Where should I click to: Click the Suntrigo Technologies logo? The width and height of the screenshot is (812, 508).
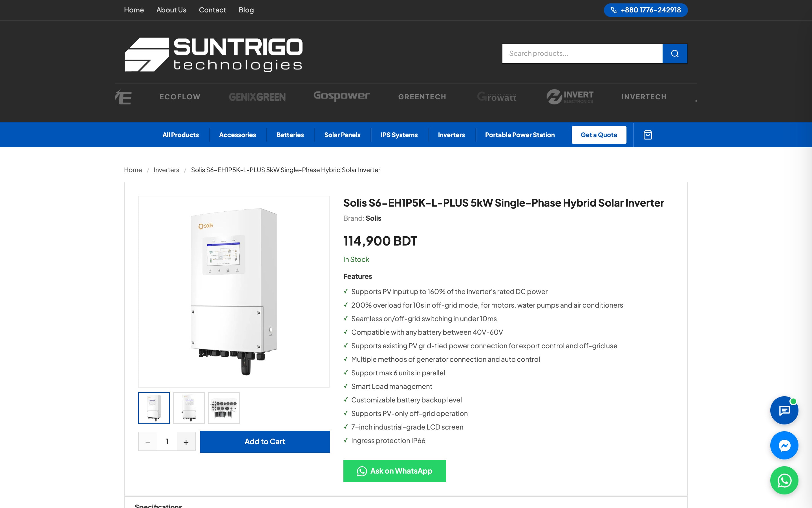(214, 54)
